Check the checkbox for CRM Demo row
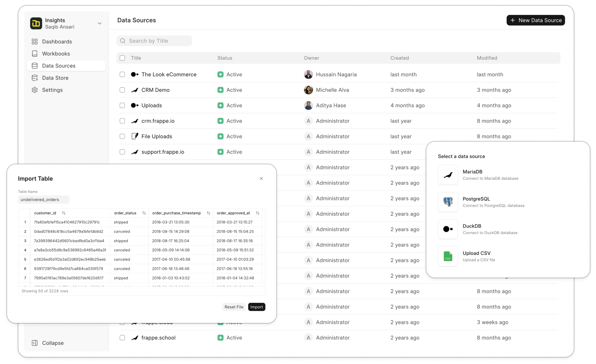The height and width of the screenshot is (364, 596). point(122,90)
